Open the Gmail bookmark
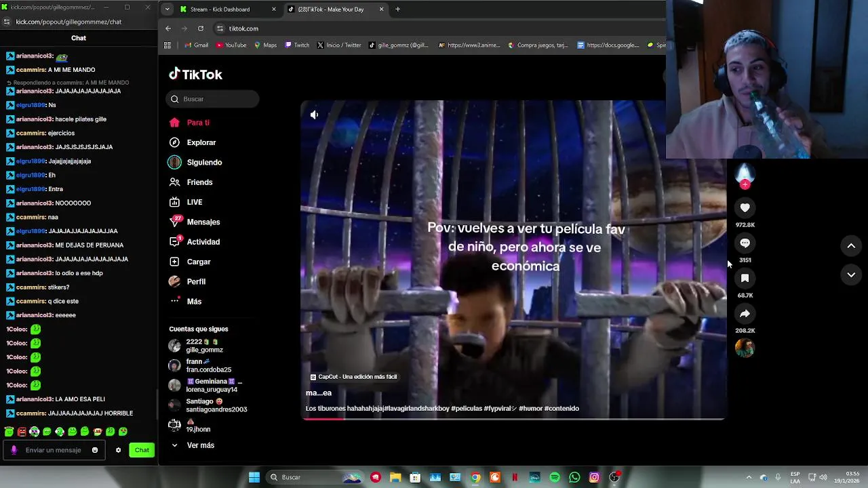Image resolution: width=868 pixels, height=488 pixels. 196,45
